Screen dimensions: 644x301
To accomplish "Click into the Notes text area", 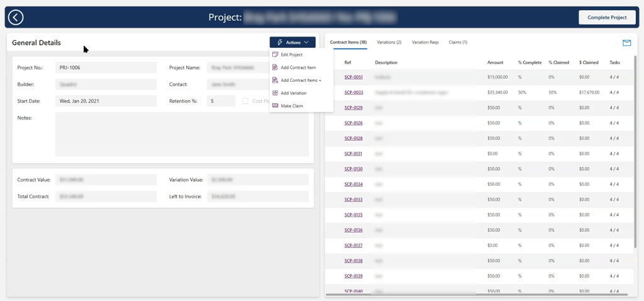I will tap(182, 134).
